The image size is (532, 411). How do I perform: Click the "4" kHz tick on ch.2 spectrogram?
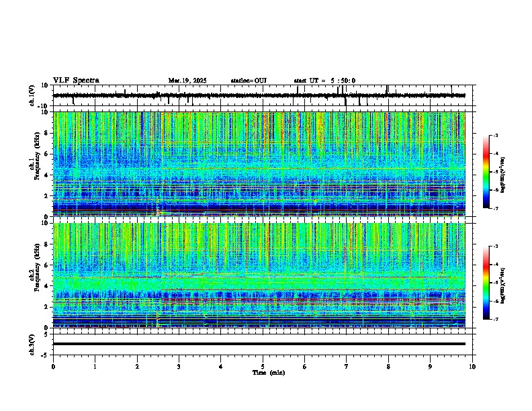(47, 286)
